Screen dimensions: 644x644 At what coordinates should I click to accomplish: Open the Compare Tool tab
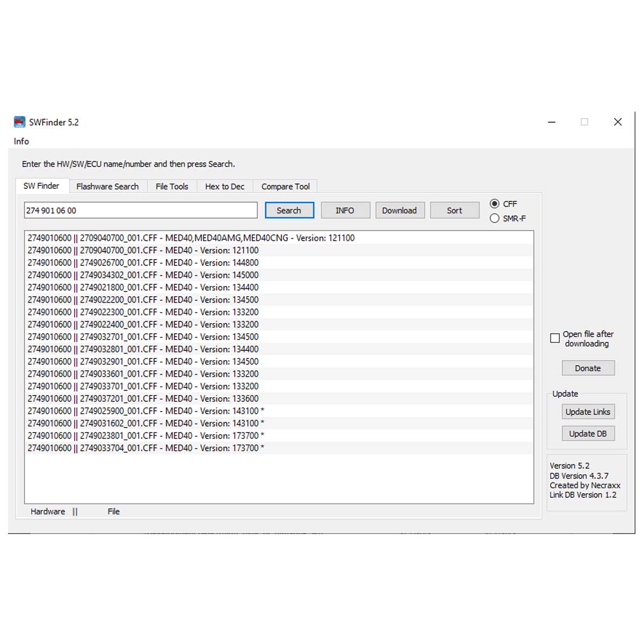click(285, 186)
